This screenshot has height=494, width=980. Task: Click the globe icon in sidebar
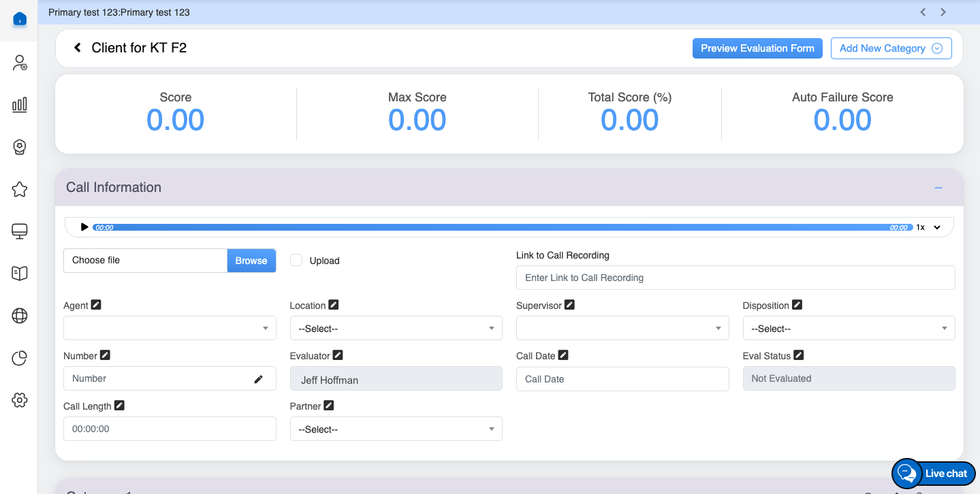(x=20, y=316)
